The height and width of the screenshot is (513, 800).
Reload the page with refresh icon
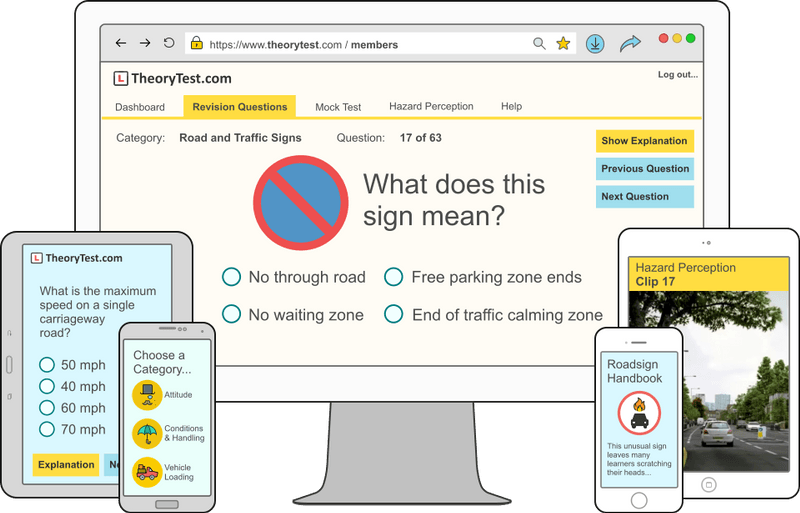169,43
